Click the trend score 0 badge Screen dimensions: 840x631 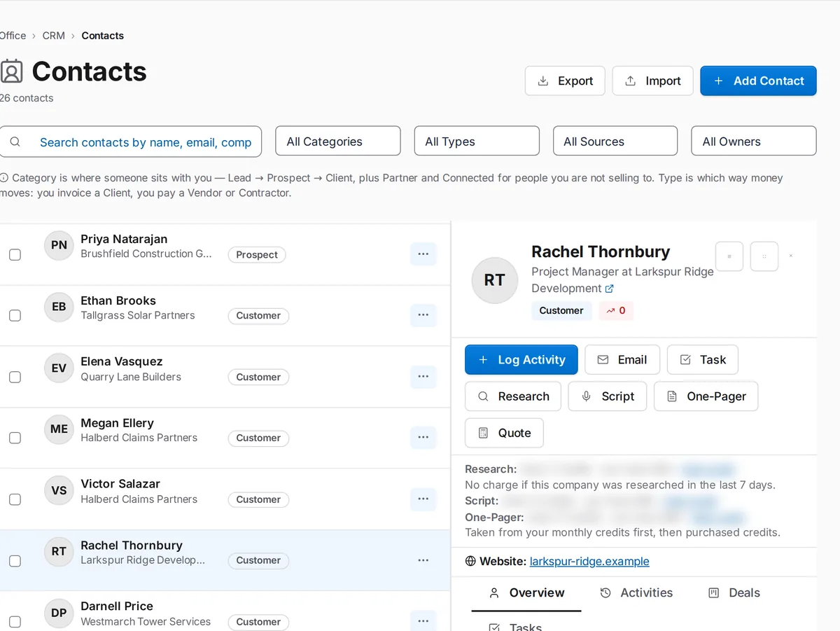tap(616, 310)
